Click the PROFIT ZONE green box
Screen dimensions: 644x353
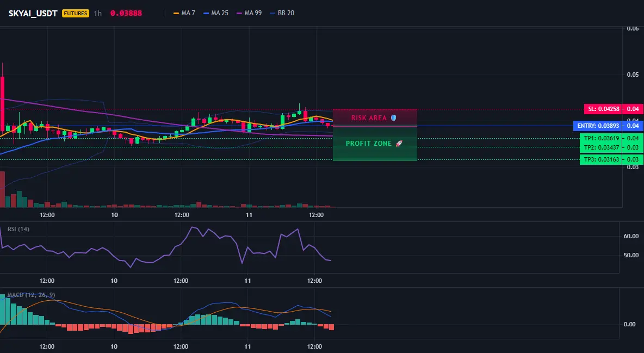(375, 144)
